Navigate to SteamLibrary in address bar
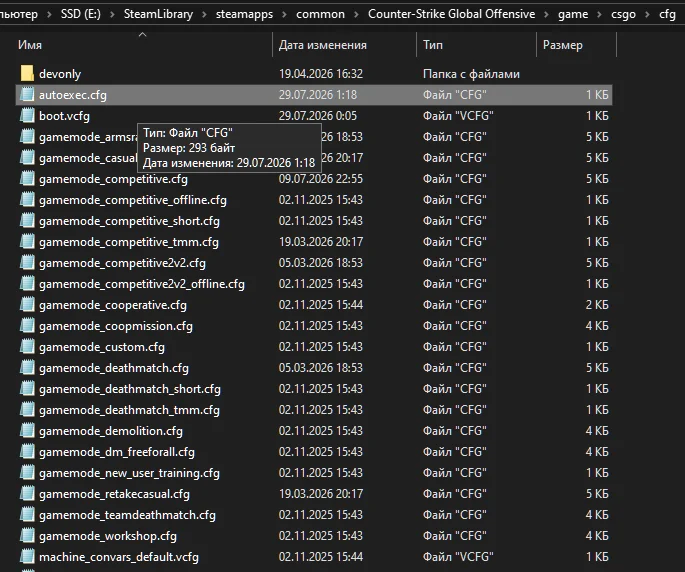The height and width of the screenshot is (572, 685). pos(158,14)
